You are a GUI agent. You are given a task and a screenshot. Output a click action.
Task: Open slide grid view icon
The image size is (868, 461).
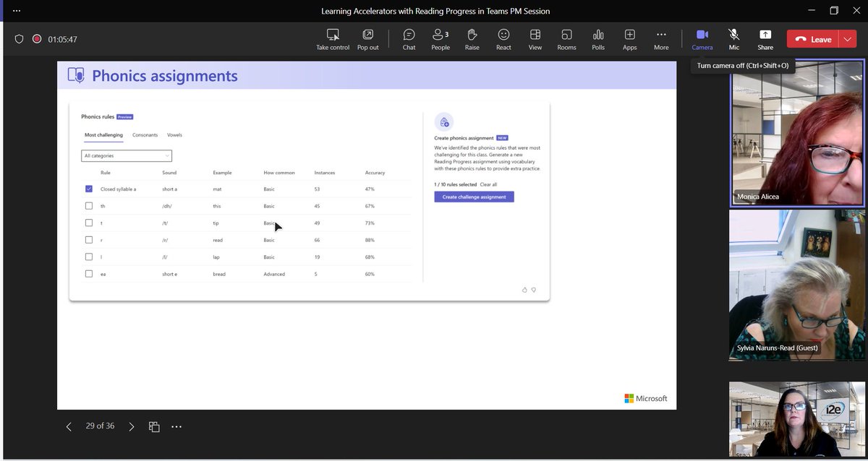[154, 426]
